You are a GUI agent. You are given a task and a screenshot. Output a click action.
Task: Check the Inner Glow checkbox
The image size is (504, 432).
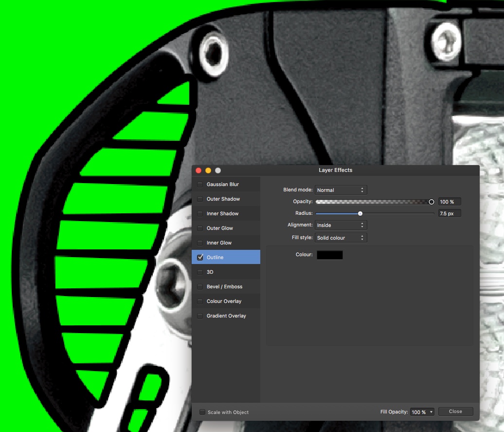click(200, 243)
